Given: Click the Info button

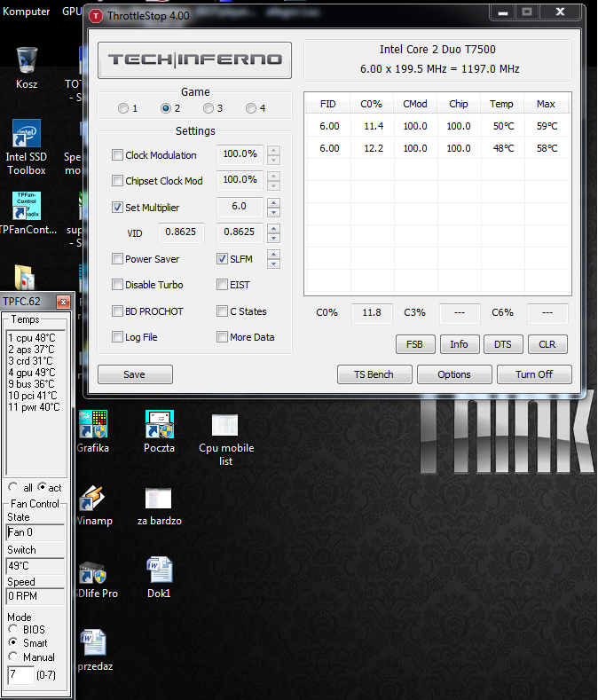Looking at the screenshot, I should click(x=459, y=344).
